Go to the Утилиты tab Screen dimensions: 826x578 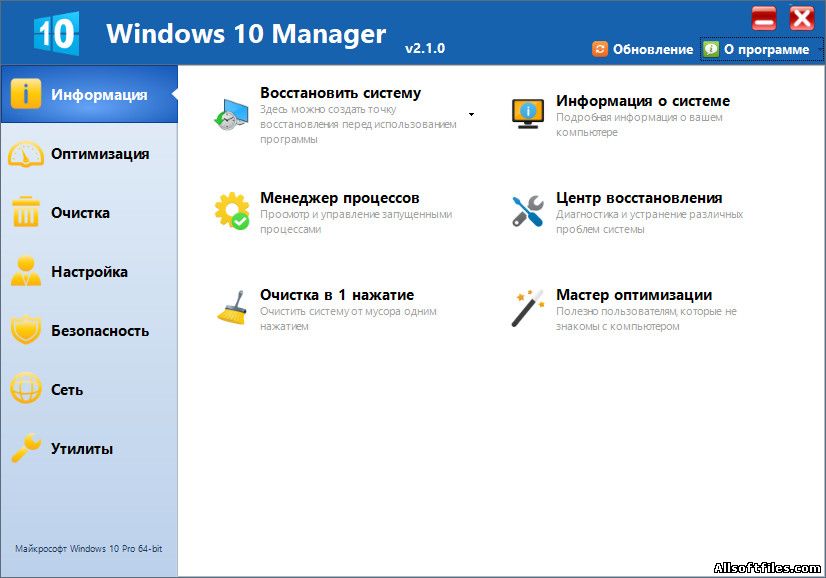pos(90,448)
